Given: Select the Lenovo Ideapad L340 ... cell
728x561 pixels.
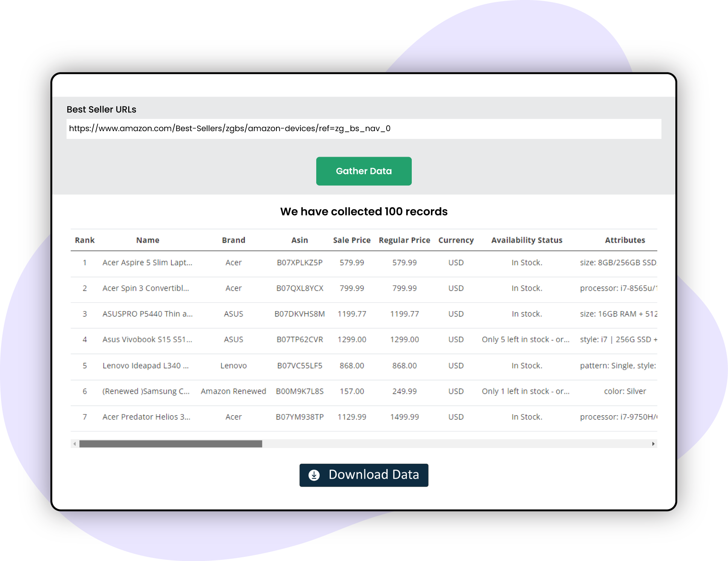Looking at the screenshot, I should (x=146, y=365).
